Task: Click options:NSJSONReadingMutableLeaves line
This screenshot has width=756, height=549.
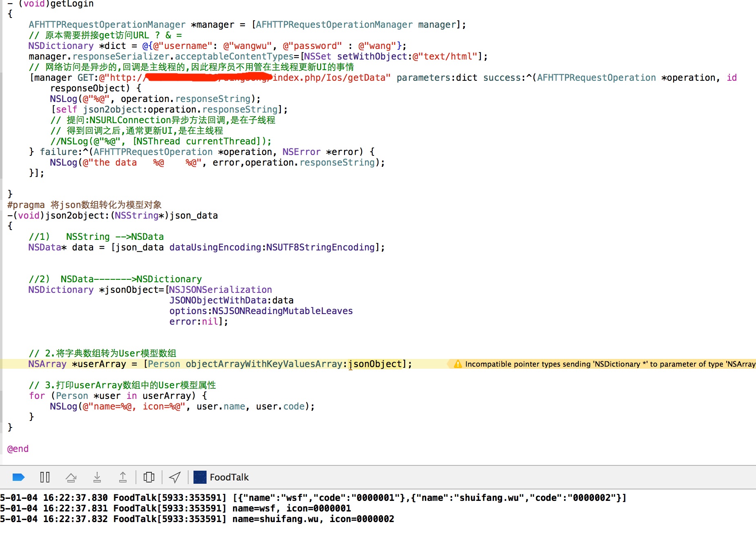Action: click(x=261, y=311)
